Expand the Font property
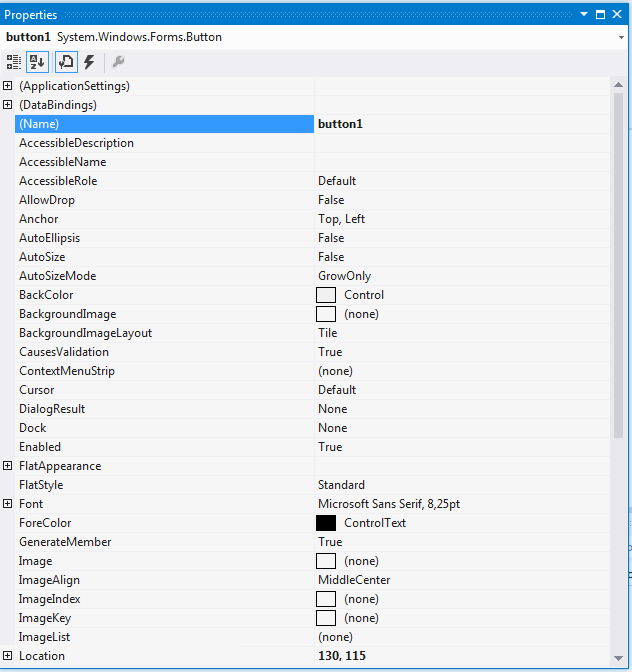 coord(8,504)
